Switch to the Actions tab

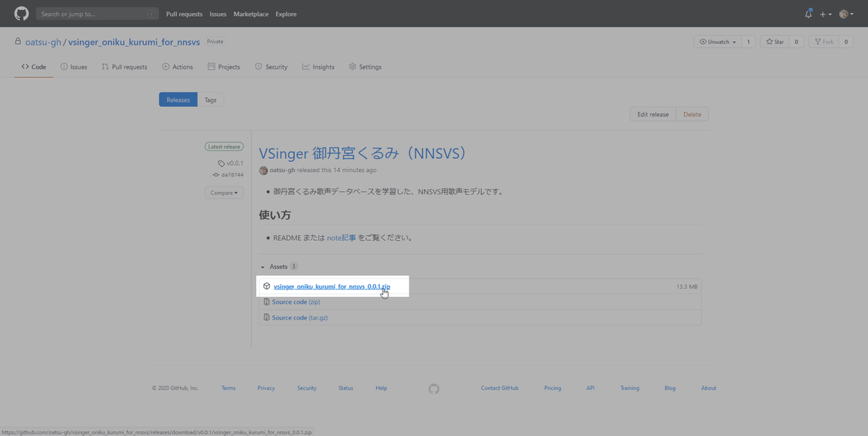(178, 67)
